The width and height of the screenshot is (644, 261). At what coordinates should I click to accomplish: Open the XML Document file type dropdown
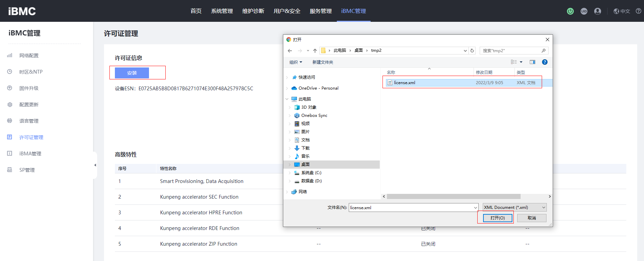tap(515, 207)
